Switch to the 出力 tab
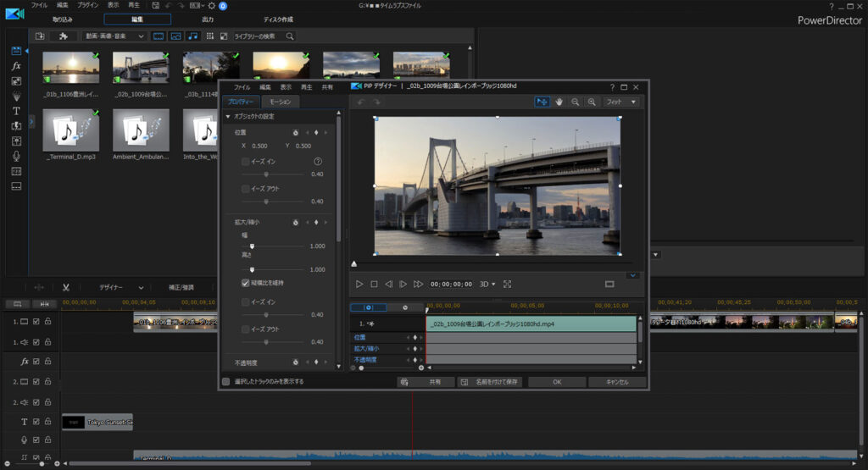This screenshot has height=470, width=868. click(x=208, y=19)
